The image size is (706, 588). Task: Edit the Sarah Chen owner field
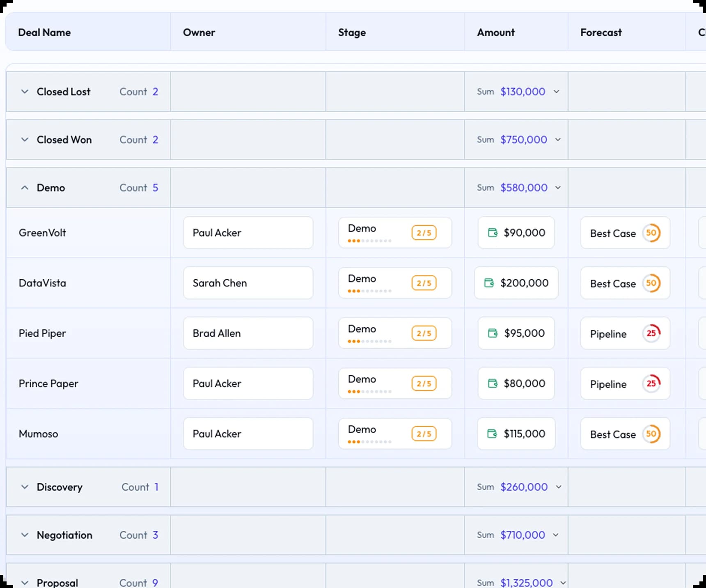click(x=248, y=283)
